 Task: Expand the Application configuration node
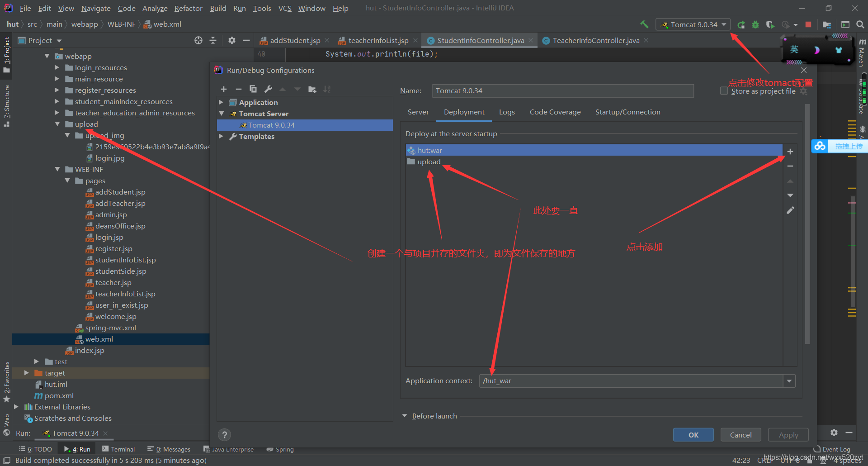221,102
